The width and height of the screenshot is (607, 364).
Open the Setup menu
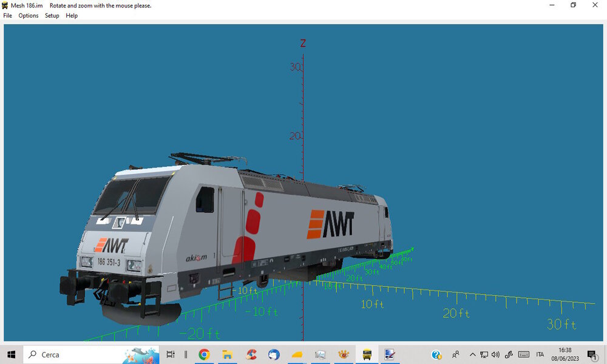pyautogui.click(x=52, y=16)
